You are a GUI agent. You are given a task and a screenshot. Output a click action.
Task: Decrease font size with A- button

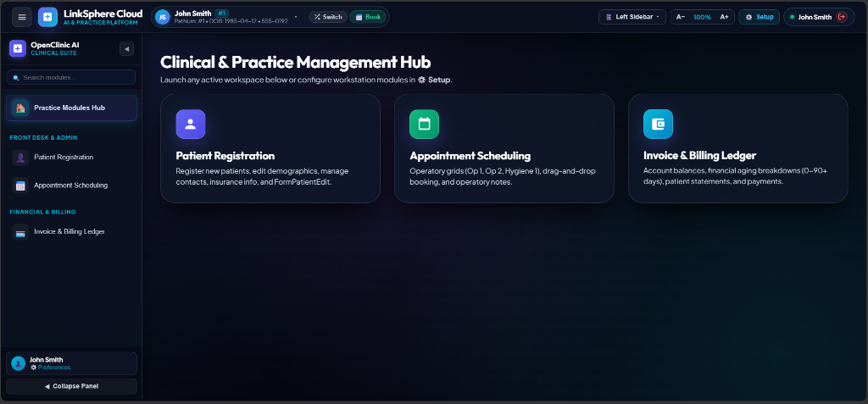(x=681, y=17)
